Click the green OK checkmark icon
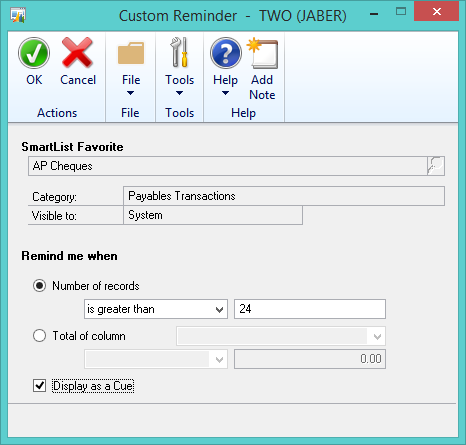 tap(34, 53)
